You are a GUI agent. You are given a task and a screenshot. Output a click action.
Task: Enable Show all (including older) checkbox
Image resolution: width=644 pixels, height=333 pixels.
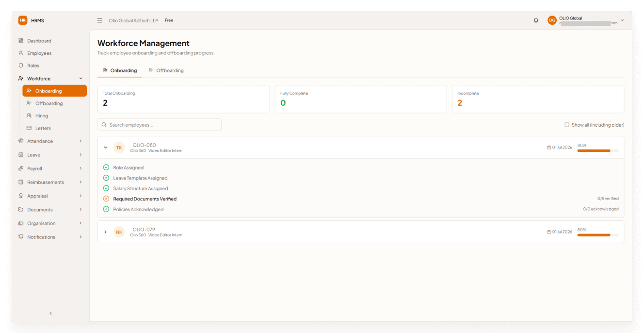[567, 125]
